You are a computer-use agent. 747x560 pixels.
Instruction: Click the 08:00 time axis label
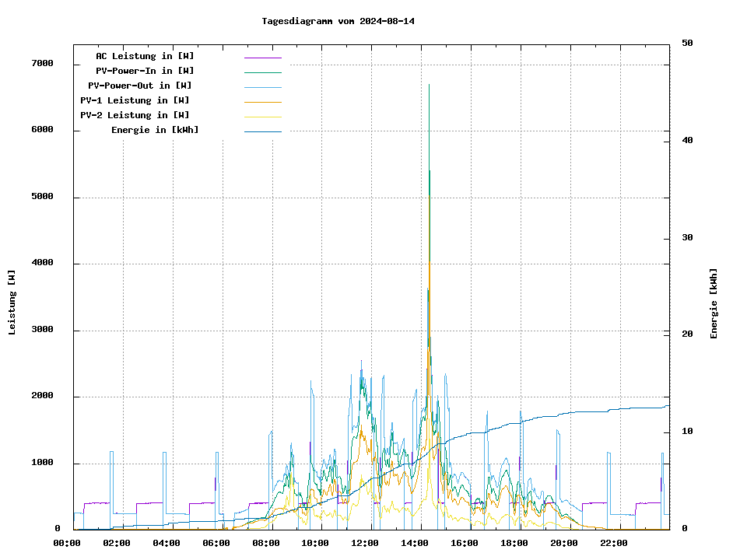[x=265, y=543]
